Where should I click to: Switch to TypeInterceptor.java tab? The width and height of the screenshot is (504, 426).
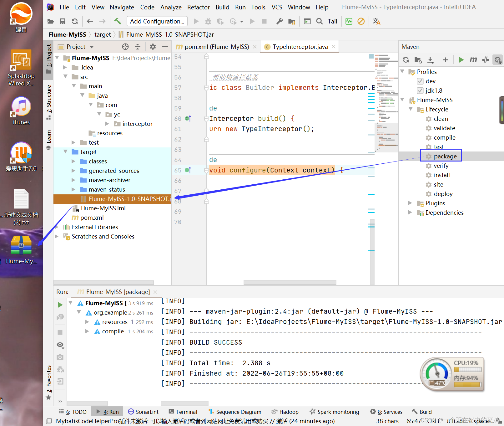pyautogui.click(x=300, y=47)
